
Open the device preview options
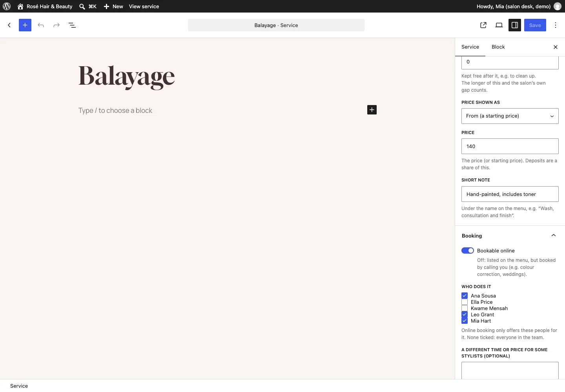point(499,25)
